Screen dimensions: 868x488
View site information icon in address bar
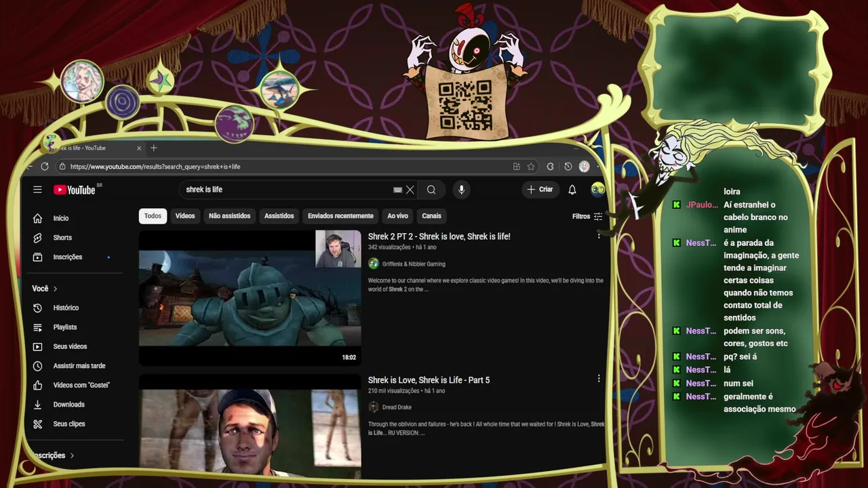62,166
